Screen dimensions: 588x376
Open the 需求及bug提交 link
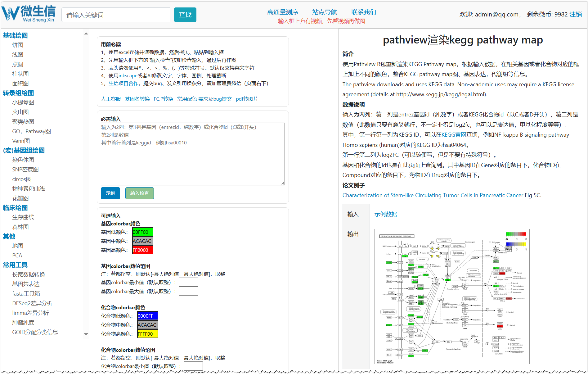click(x=215, y=99)
